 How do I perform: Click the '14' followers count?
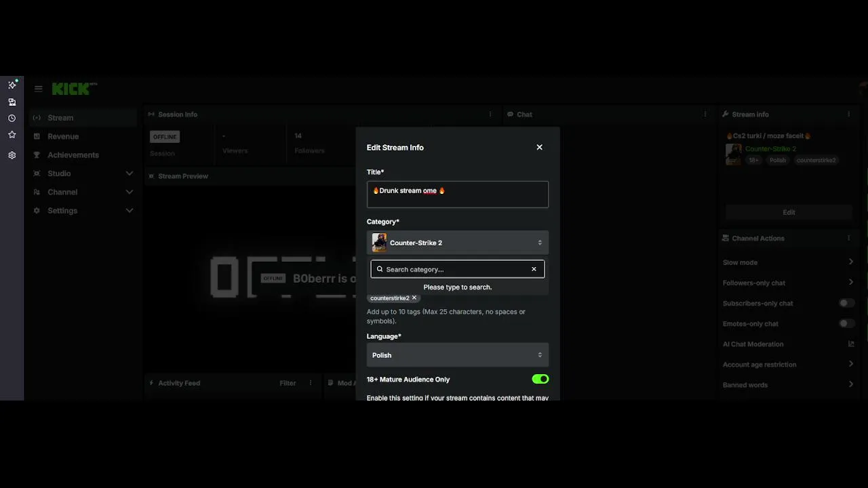click(x=298, y=136)
